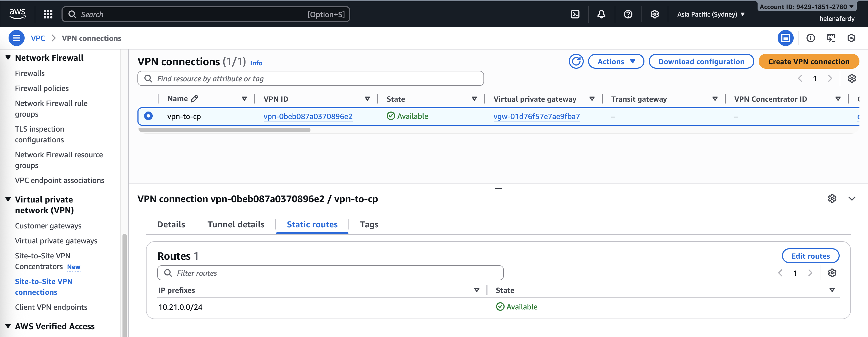Collapse the Network Firewall sidebar section
Image resolution: width=868 pixels, height=337 pixels.
(8, 58)
